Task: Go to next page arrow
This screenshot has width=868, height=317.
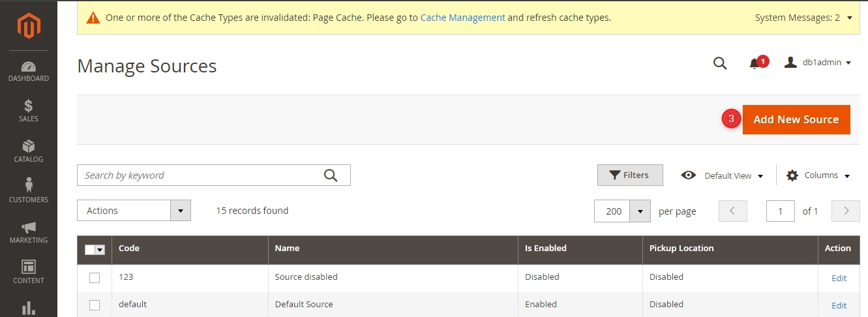Action: (846, 211)
